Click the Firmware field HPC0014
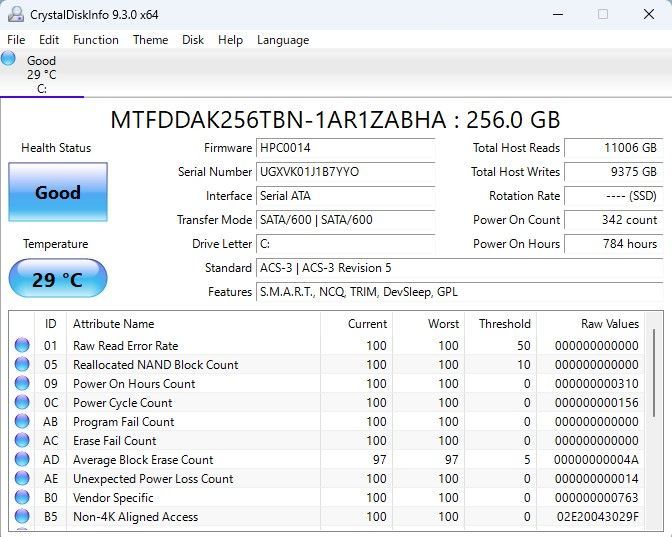The image size is (672, 537). (345, 148)
